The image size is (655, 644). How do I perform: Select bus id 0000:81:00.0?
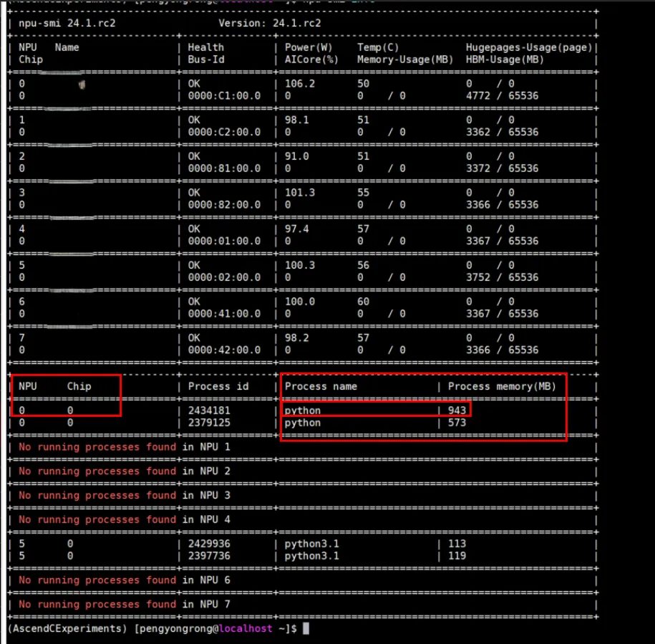224,169
